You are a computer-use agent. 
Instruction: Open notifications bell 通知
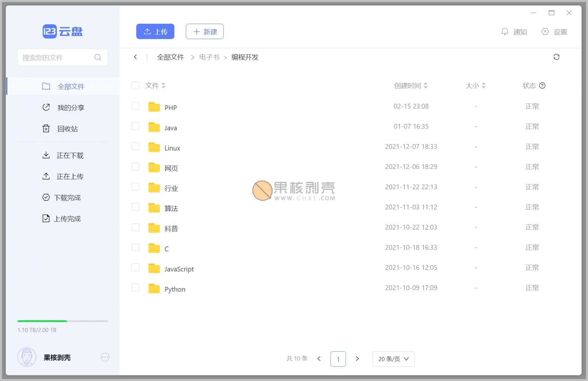514,32
